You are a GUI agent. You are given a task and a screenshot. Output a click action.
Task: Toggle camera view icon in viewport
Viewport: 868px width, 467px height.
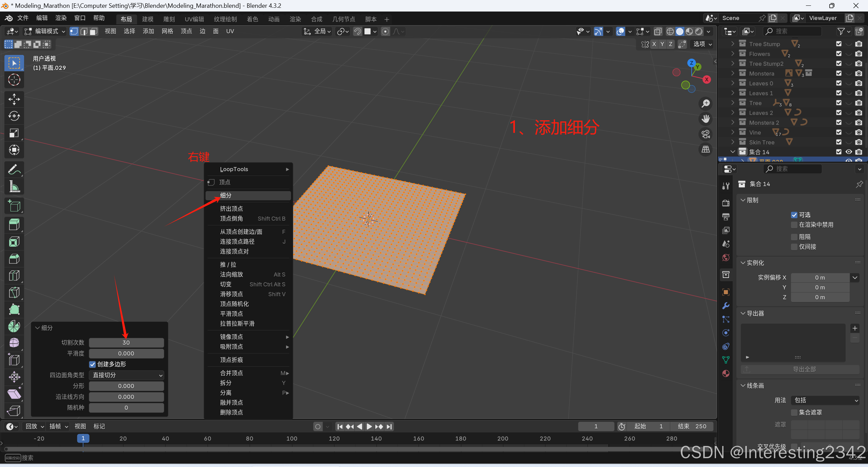coord(706,134)
